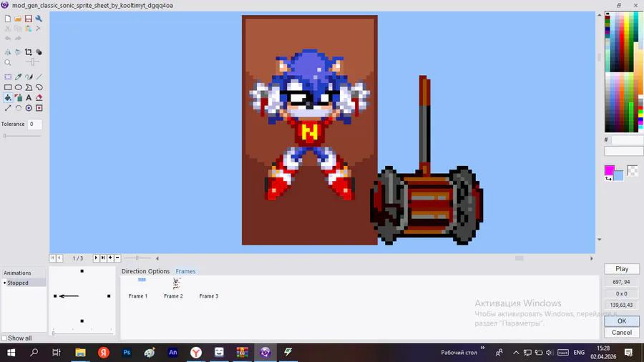Select the Rectangle shape tool
The height and width of the screenshot is (362, 644).
(8, 87)
